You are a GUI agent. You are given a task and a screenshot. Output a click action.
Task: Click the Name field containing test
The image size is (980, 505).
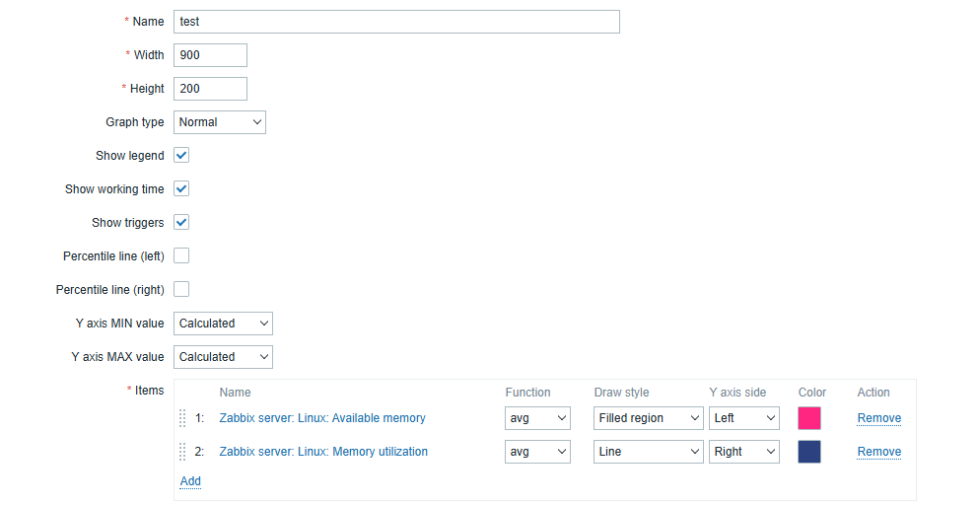pyautogui.click(x=396, y=22)
